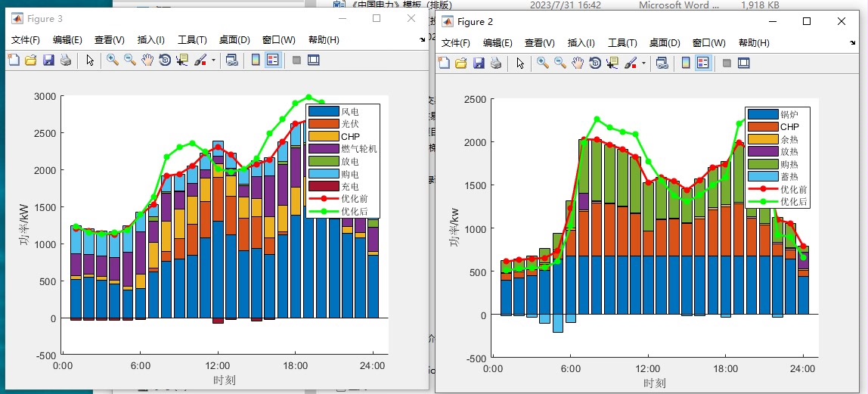The width and height of the screenshot is (868, 394).
Task: Activate Zoom In tool in Figure 3
Action: (113, 60)
